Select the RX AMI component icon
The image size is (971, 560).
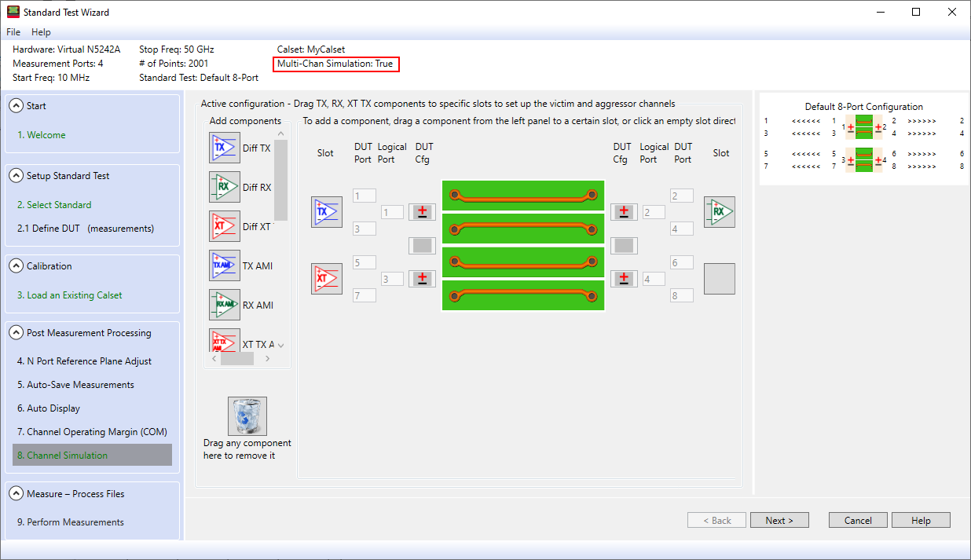pos(225,305)
